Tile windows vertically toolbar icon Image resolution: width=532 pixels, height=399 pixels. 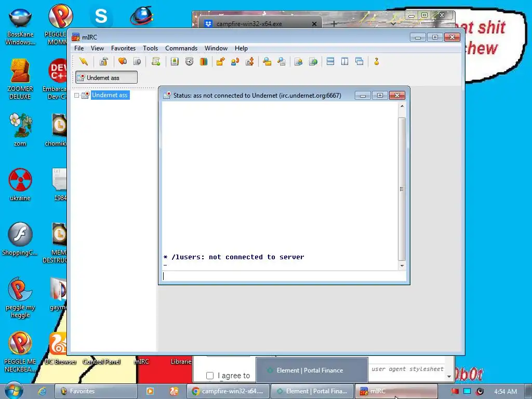[x=345, y=61]
